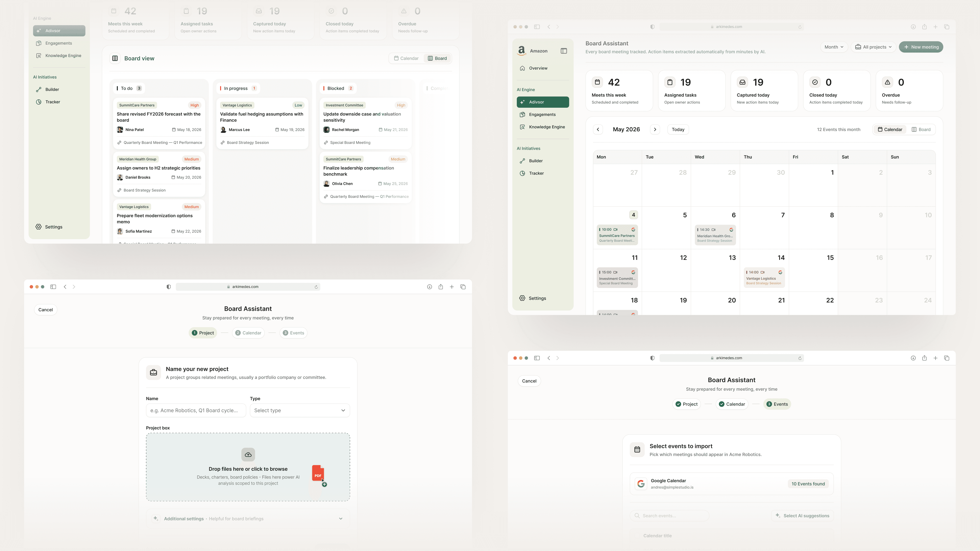980x551 pixels.
Task: Select Board option in board view window toggle
Action: click(437, 58)
